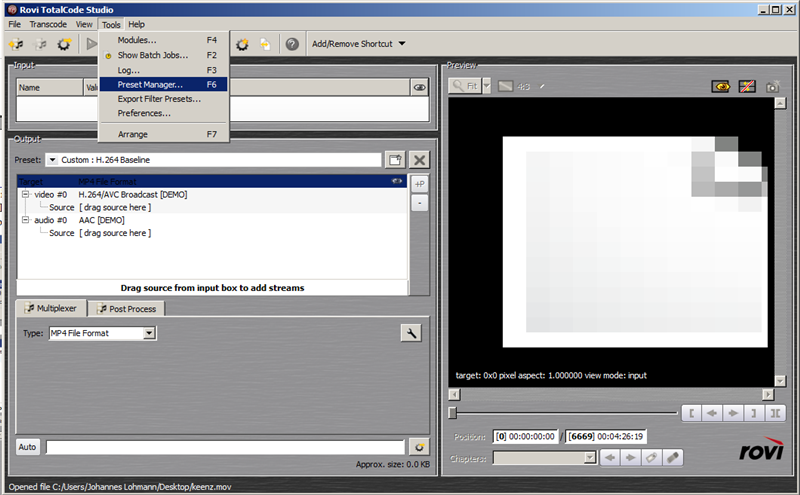This screenshot has height=495, width=800.
Task: Click the add media source toolbar icon
Action: (x=16, y=44)
